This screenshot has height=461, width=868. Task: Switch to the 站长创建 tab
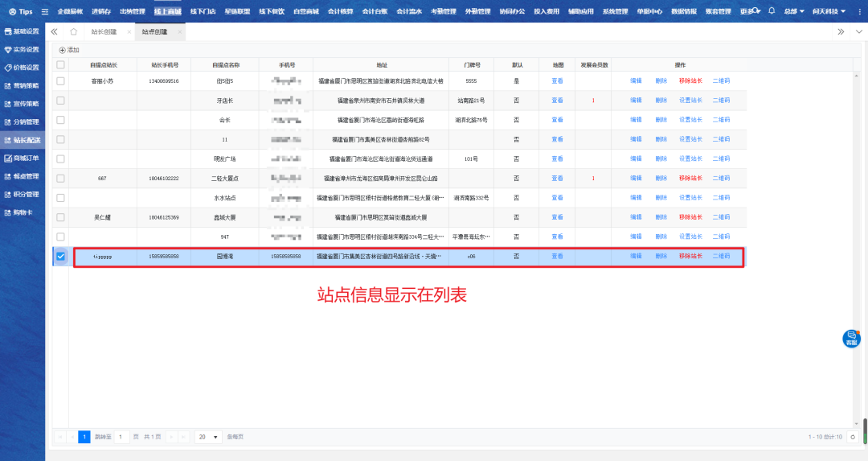point(104,31)
